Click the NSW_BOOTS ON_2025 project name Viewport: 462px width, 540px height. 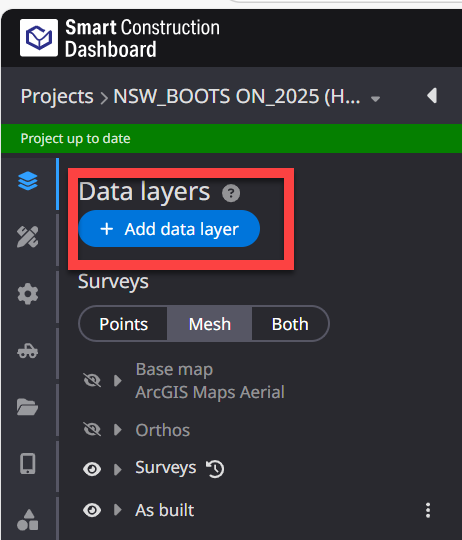tap(237, 96)
